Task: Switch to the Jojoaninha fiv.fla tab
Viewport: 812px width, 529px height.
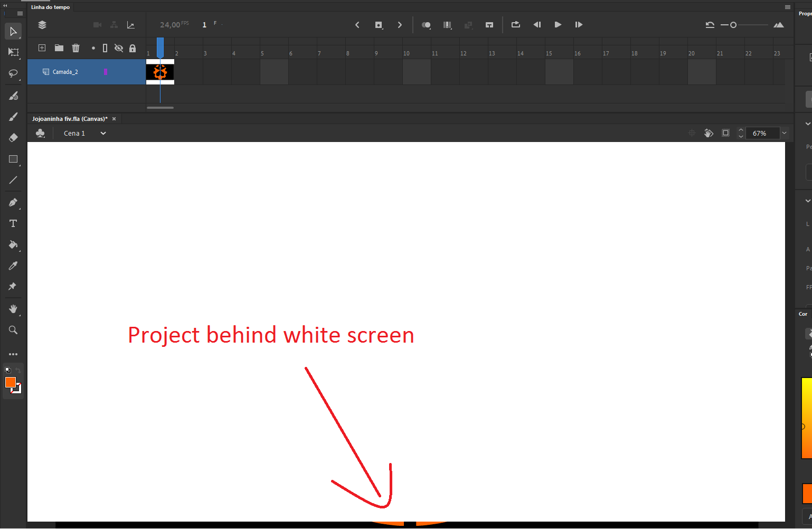Action: [x=69, y=118]
